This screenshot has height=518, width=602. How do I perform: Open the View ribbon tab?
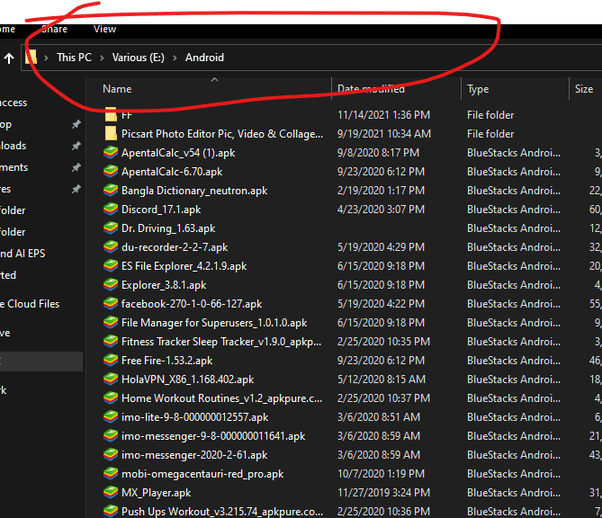point(104,29)
